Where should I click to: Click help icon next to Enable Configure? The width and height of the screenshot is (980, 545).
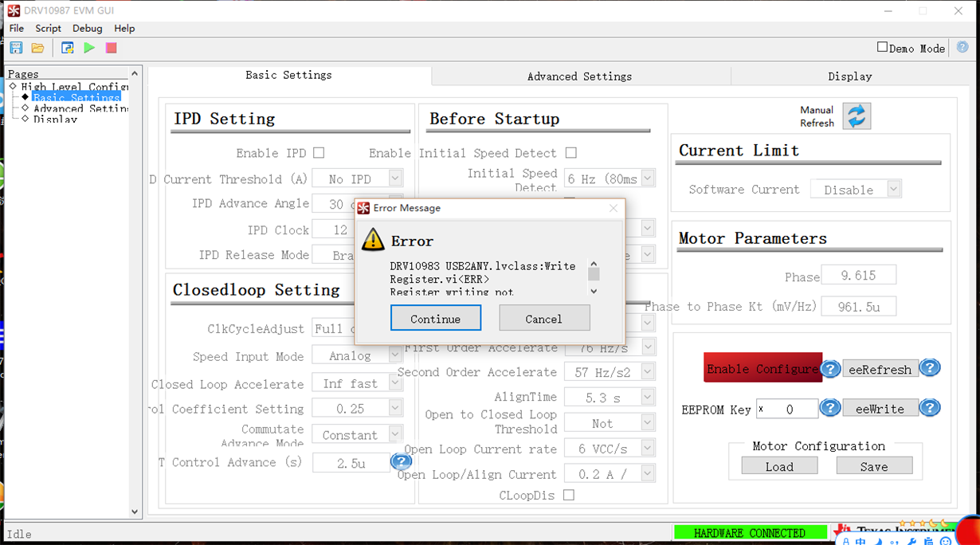tap(830, 368)
